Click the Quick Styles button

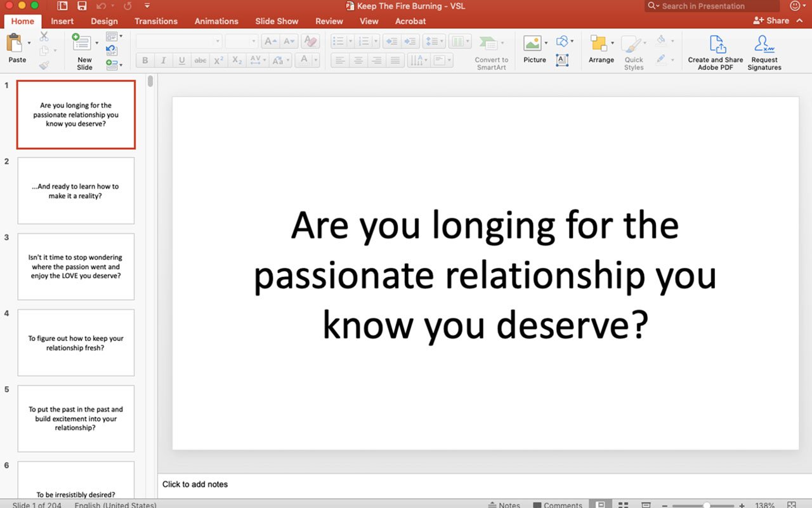[x=633, y=51]
